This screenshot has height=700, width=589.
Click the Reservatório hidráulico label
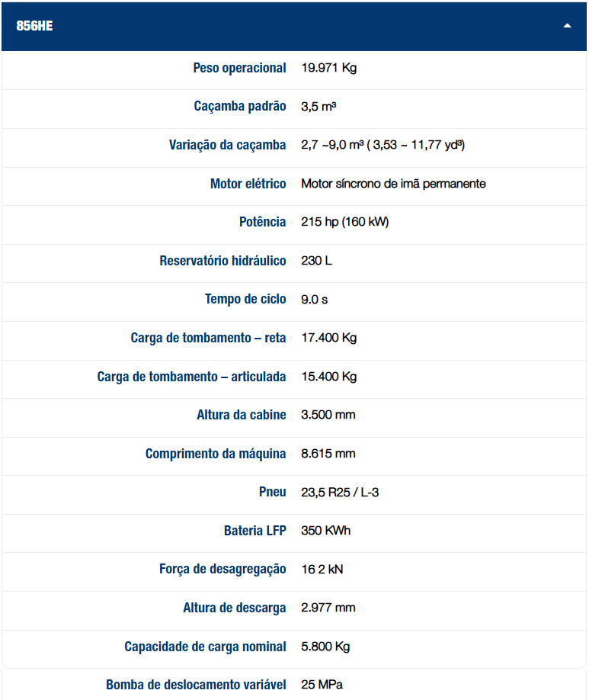tap(222, 261)
